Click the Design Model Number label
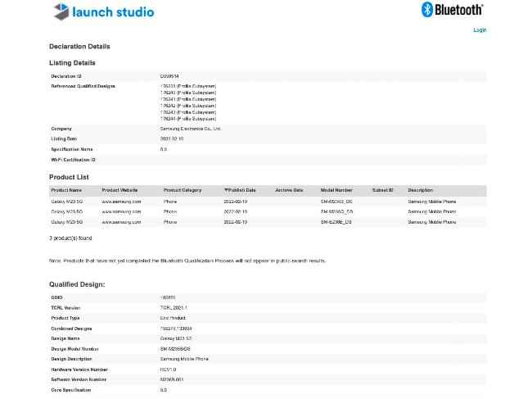Screen dimensions: 532x399 pyautogui.click(x=74, y=349)
